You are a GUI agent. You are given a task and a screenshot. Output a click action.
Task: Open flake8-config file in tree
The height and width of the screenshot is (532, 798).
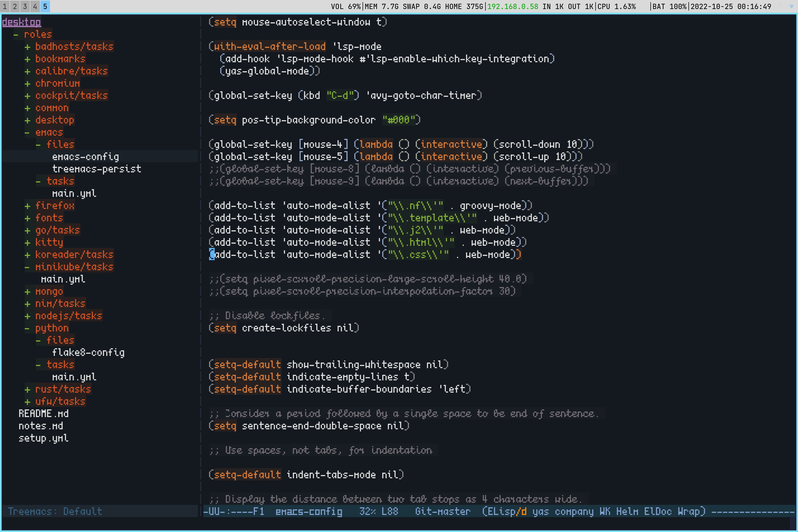(88, 352)
